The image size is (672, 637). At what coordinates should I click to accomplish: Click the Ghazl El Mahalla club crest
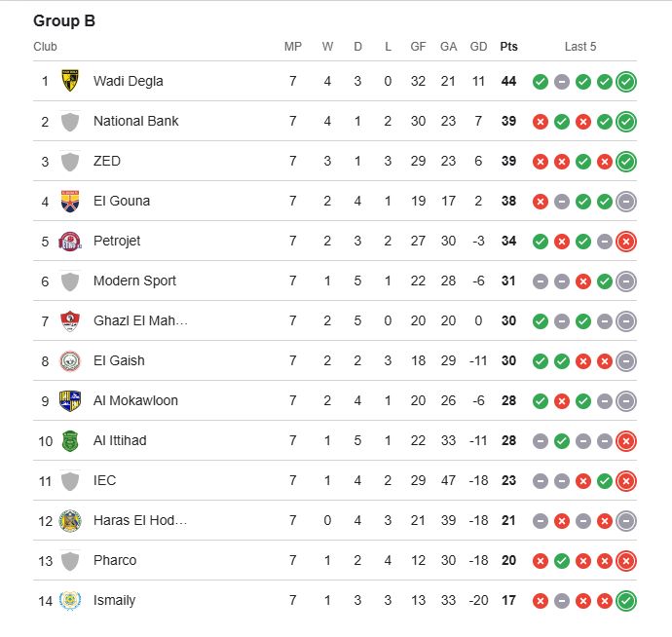70,320
